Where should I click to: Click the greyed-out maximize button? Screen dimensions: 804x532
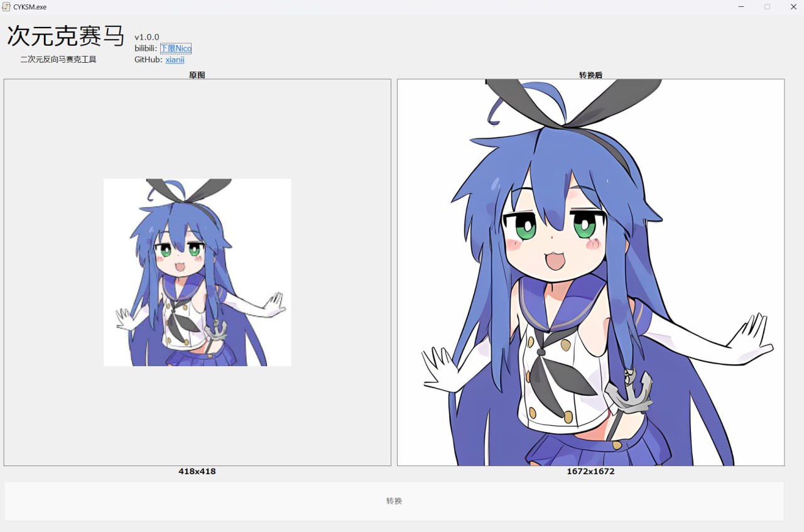(767, 7)
